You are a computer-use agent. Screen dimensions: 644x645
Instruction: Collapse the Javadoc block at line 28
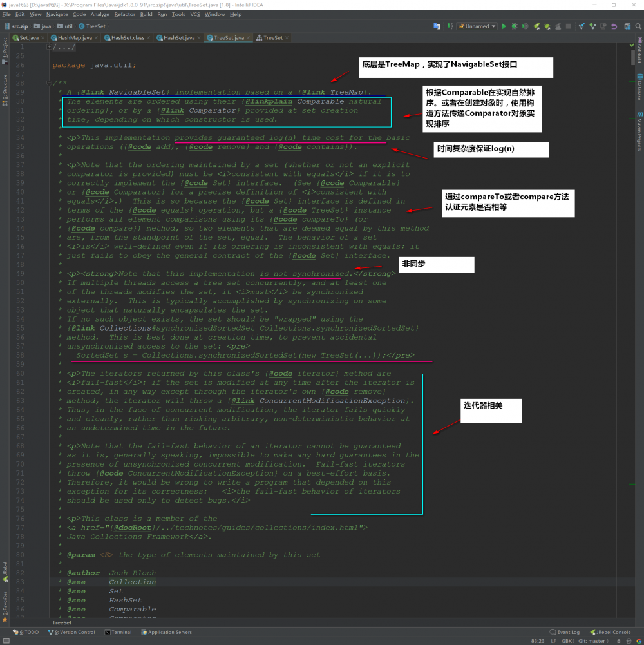pos(49,83)
